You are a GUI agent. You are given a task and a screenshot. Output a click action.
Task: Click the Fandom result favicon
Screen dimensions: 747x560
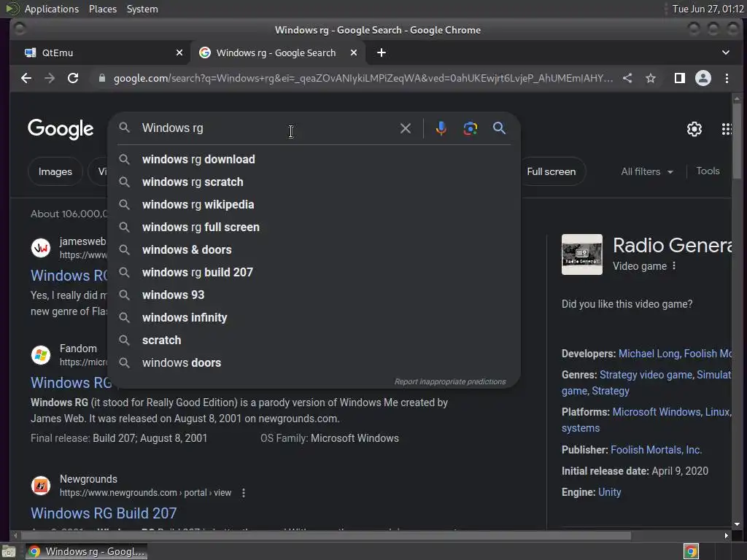point(41,355)
